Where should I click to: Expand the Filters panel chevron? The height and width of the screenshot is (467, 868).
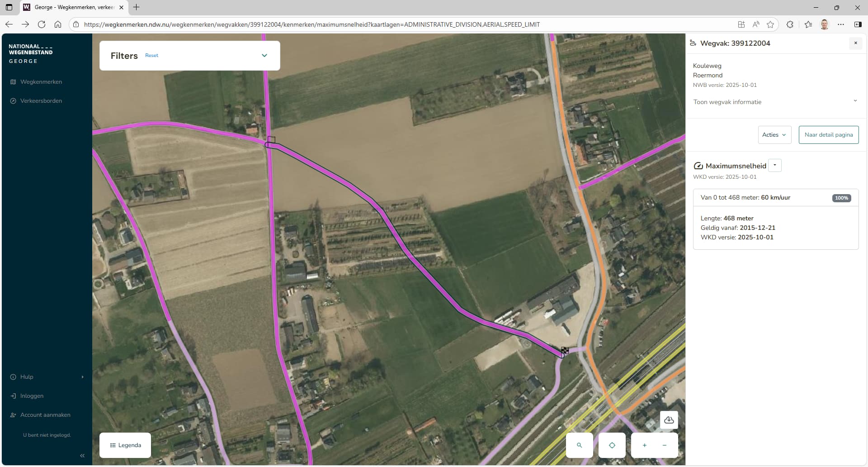(264, 56)
